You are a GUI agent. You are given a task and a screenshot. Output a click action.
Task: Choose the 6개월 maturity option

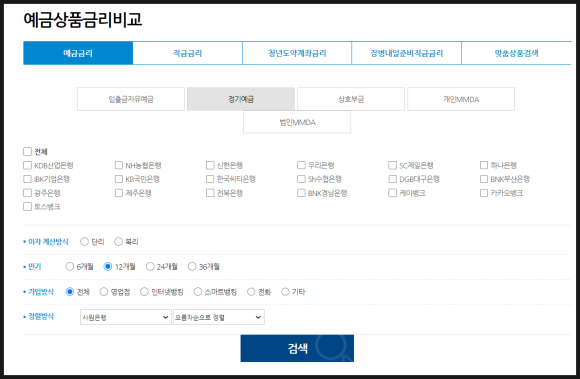[x=70, y=266]
